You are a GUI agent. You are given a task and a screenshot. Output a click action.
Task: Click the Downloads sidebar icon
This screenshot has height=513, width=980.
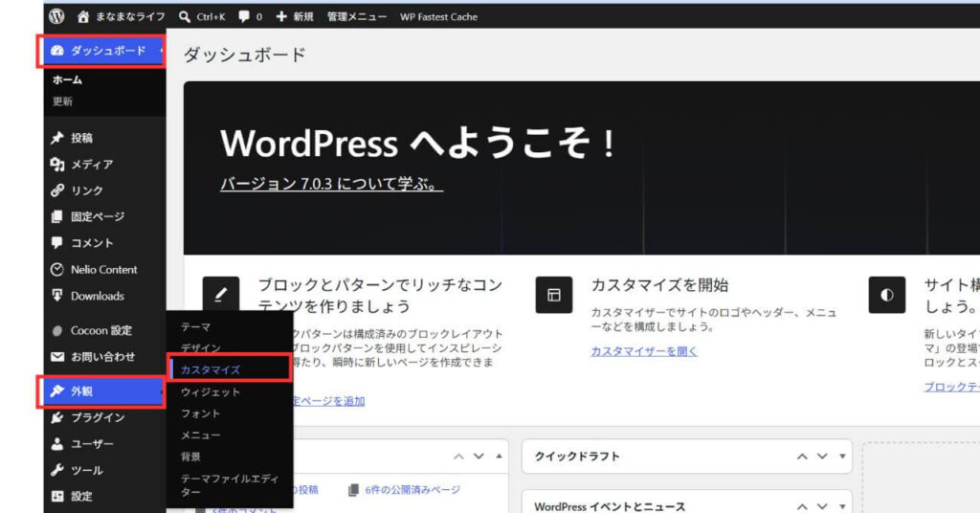coord(56,296)
